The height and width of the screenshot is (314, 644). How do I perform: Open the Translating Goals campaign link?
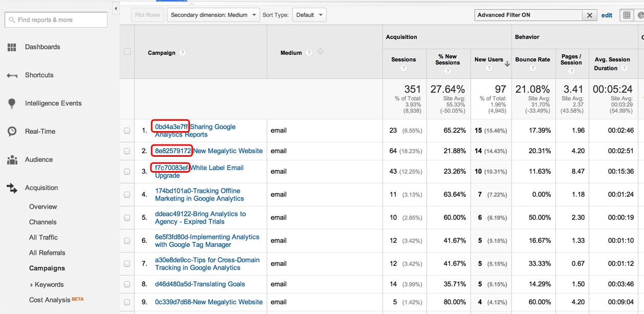(200, 284)
